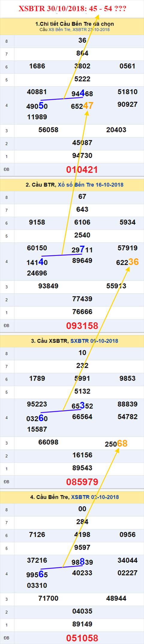
Task: Click the number 6106
Action: tap(82, 222)
